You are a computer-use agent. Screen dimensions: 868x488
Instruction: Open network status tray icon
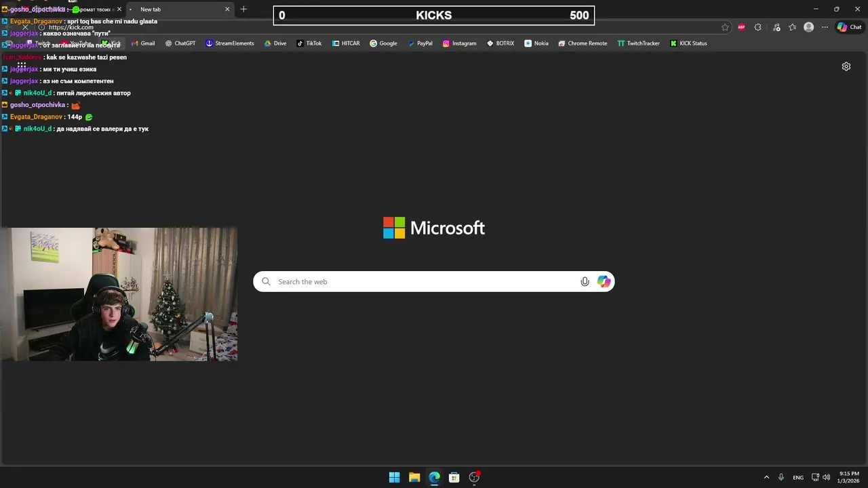[815, 477]
